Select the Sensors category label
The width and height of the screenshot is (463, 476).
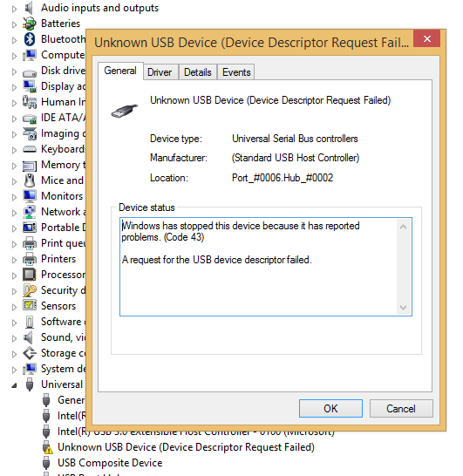[x=58, y=306]
